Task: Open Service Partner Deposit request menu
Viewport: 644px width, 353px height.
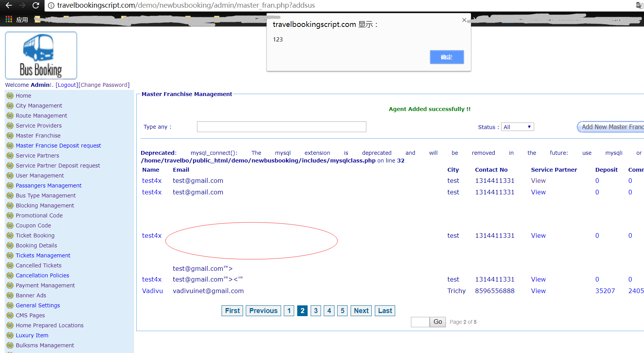Action: (x=58, y=166)
